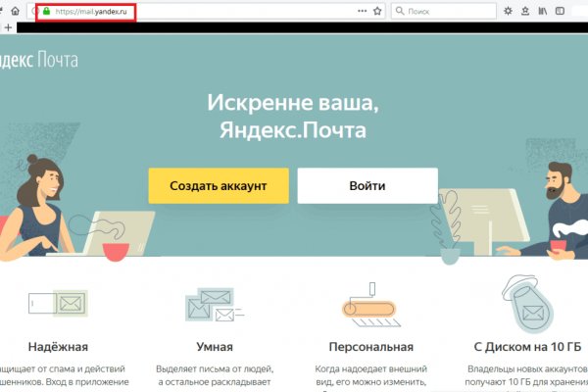
Task: Open the library icon in the toolbar
Action: (543, 11)
